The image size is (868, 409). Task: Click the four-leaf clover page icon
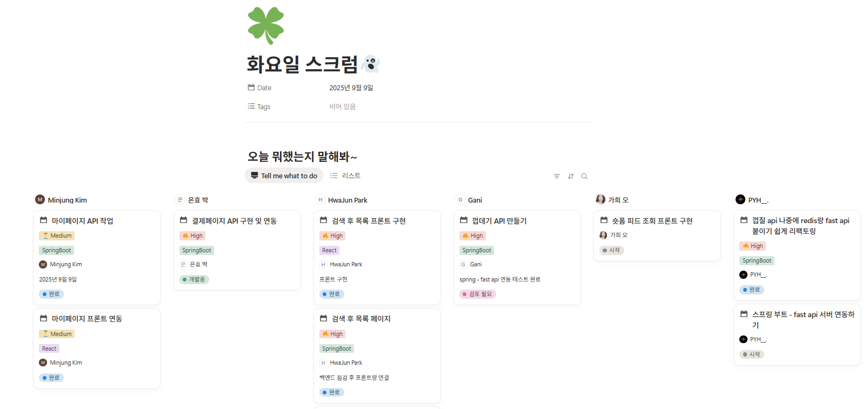coord(266,25)
